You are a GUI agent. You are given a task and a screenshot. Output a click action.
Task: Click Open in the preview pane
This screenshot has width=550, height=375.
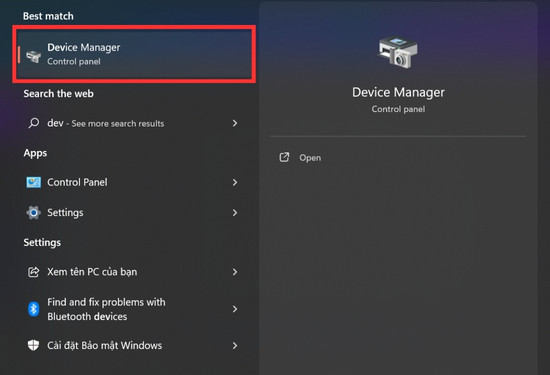310,158
